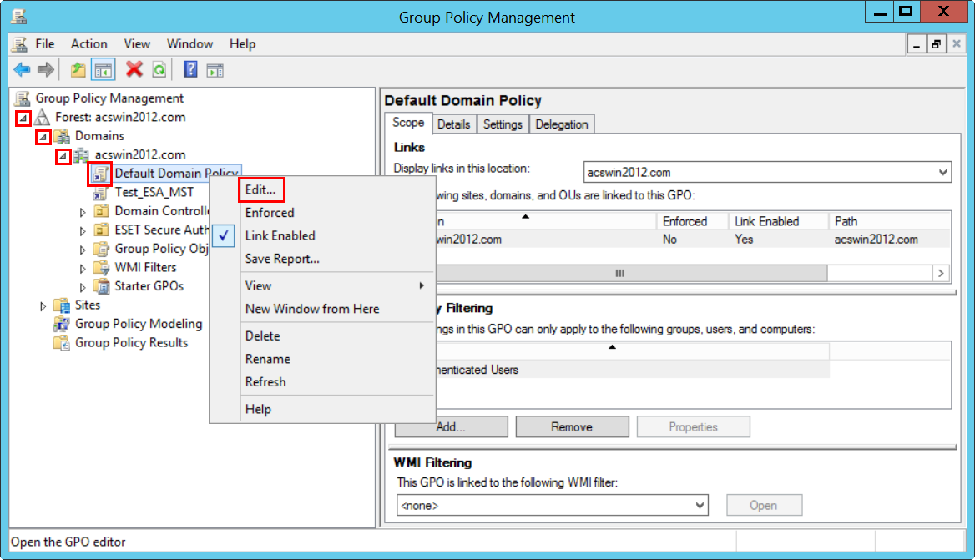This screenshot has height=560, width=975.
Task: Click the horizontal scrollbar under linked GPOs
Action: point(620,273)
